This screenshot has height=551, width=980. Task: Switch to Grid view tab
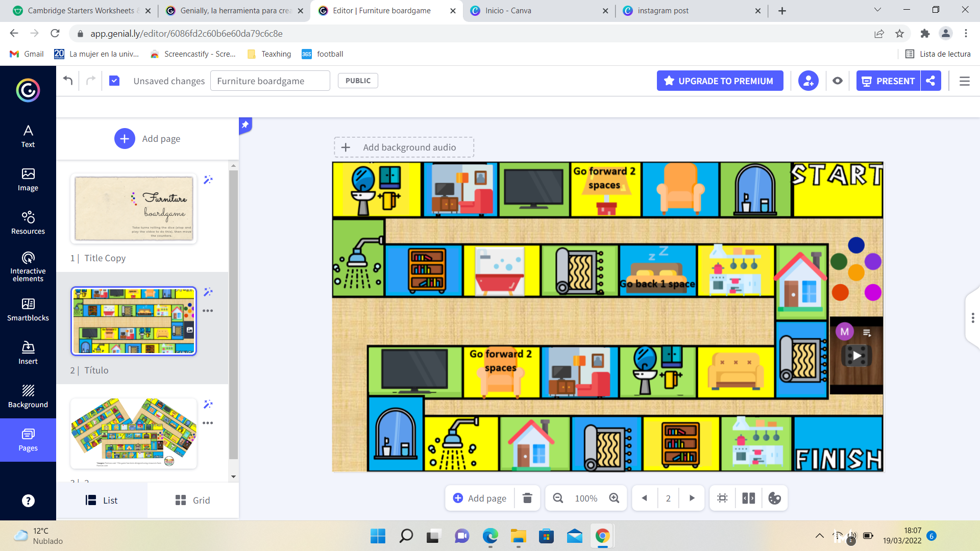[x=192, y=500]
